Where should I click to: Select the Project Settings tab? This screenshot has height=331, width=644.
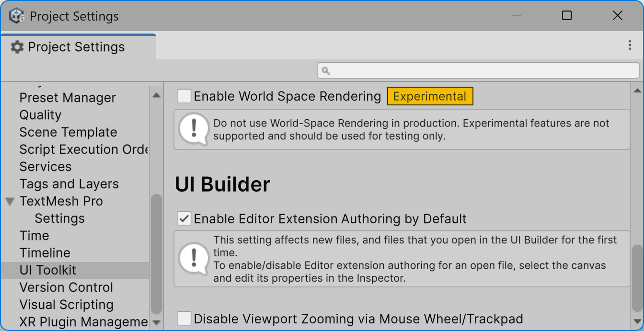(x=78, y=47)
